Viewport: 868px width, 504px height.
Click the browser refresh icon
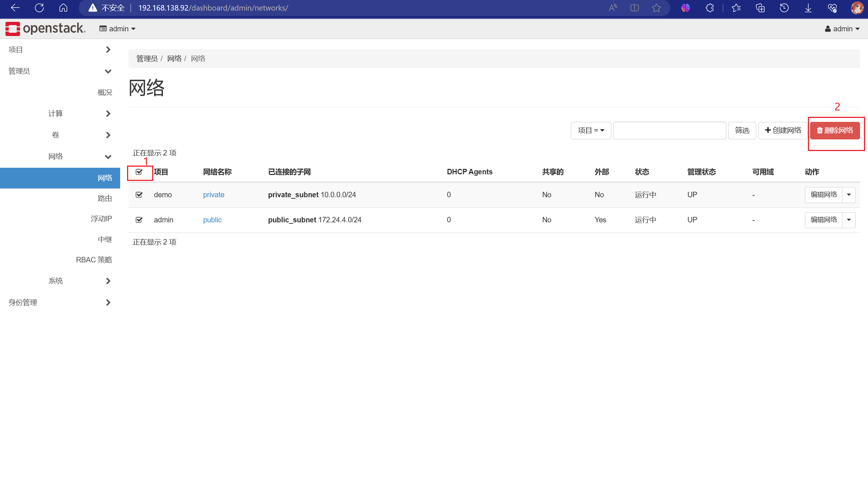39,8
